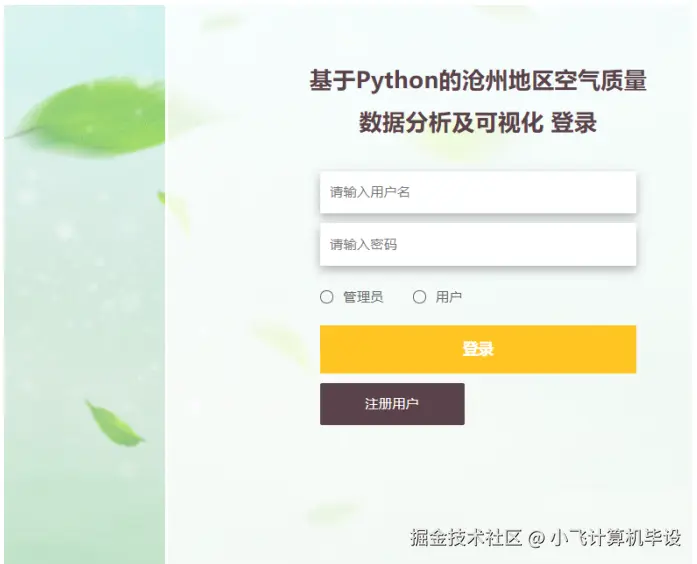Click the 掘金技术社区 watermark text
The width and height of the screenshot is (697, 564).
(465, 538)
